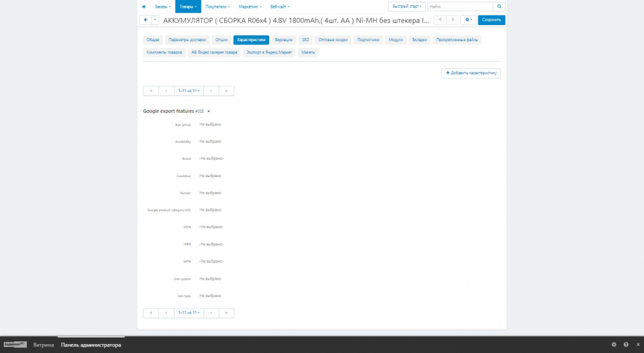Open the Заказы menu
Screen dimensions: 644x353
163,6
